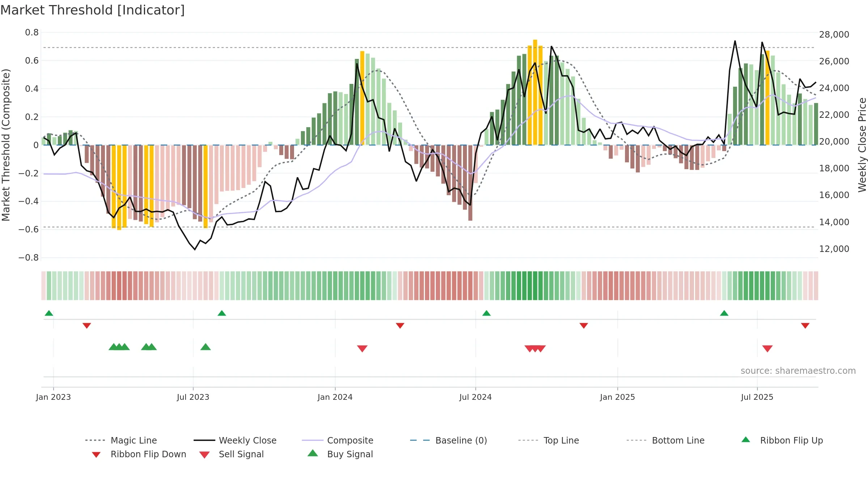
Task: Click the chart title Market Threshold [Indicator]
Action: click(x=93, y=10)
